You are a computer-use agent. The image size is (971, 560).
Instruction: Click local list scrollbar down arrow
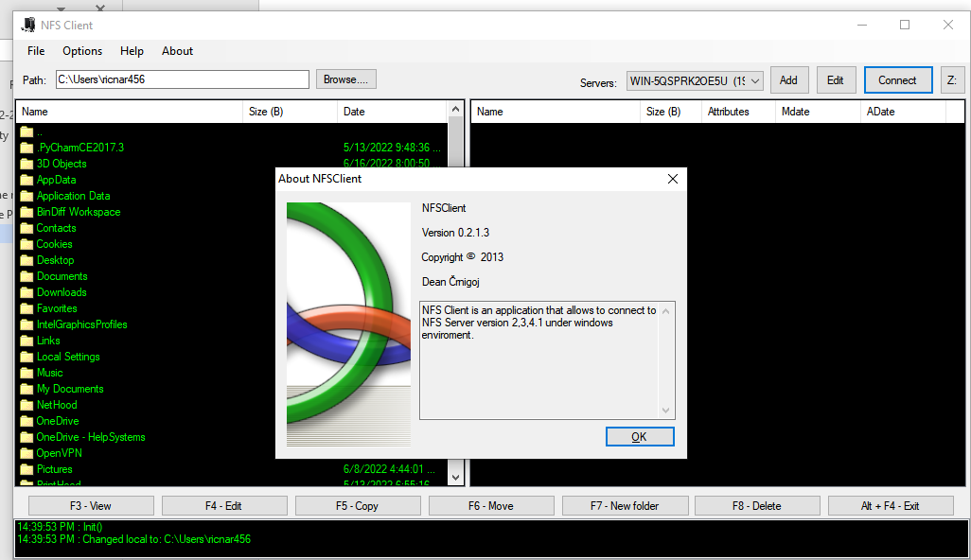[456, 477]
